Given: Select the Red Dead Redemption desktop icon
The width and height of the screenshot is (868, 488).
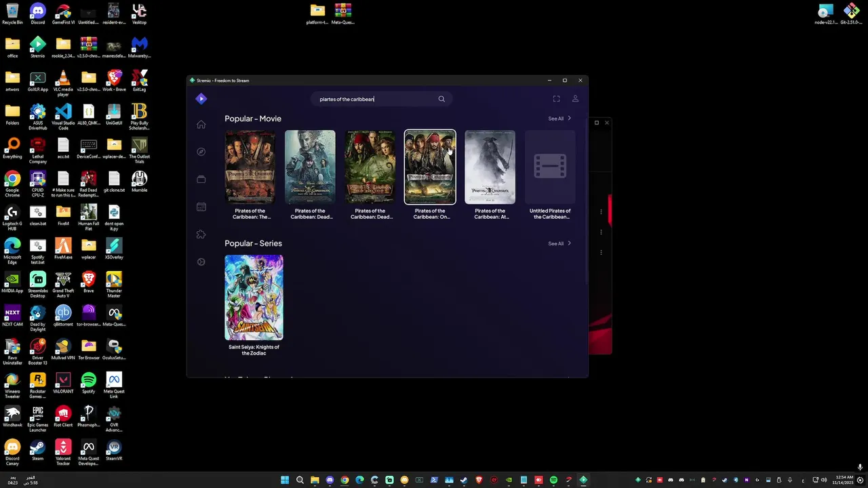Looking at the screenshot, I should click(88, 184).
